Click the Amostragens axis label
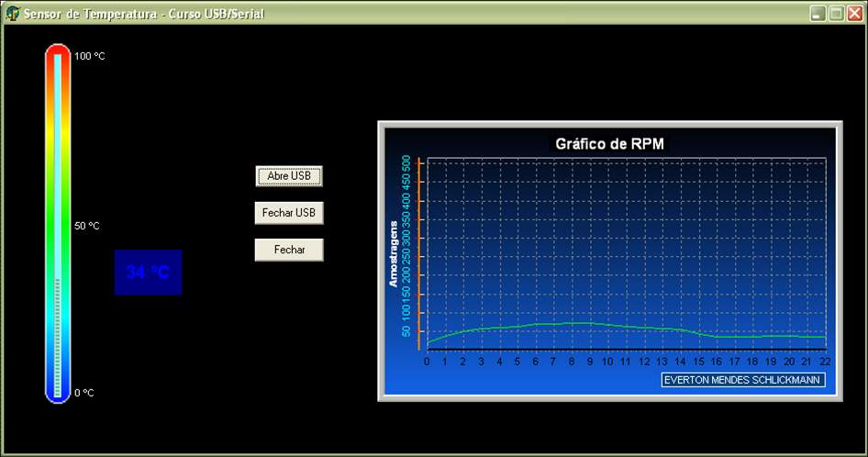Viewport: 868px width, 457px height. coord(394,254)
